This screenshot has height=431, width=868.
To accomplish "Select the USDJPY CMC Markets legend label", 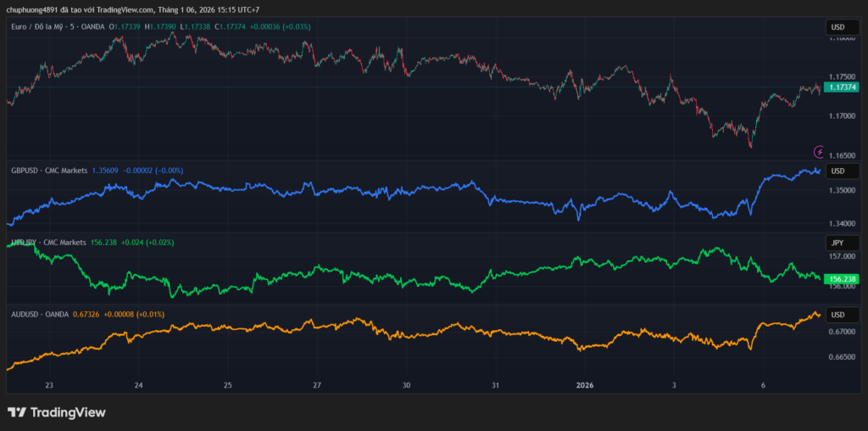I will pos(48,242).
